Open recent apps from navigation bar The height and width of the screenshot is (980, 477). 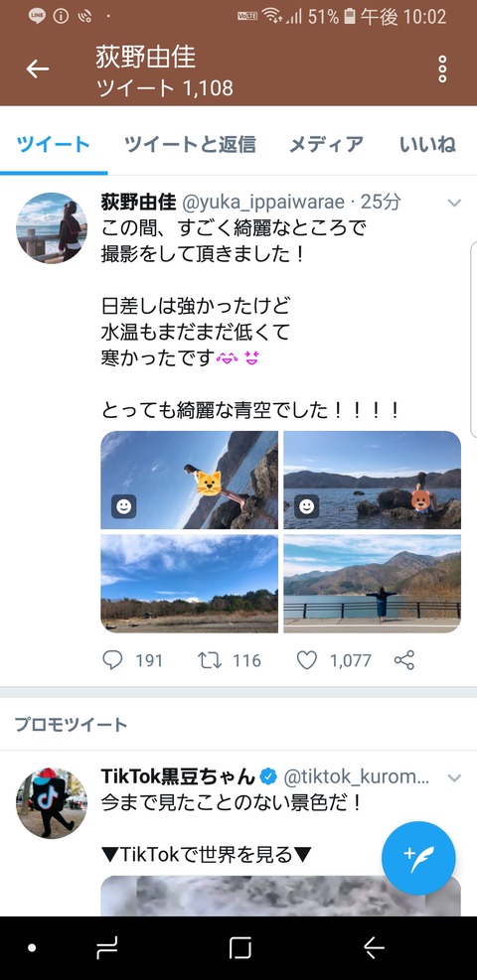[x=107, y=948]
